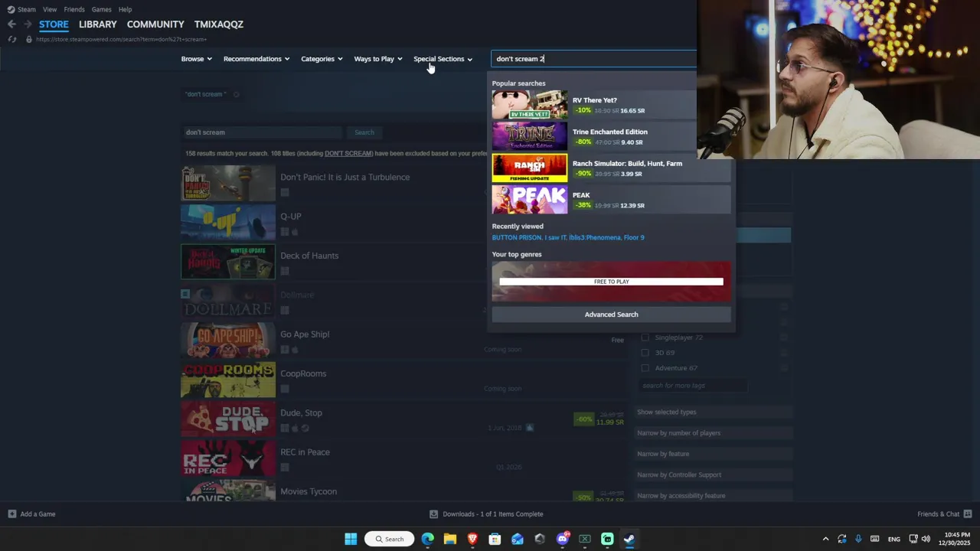The image size is (980, 551).
Task: Click the Downloads status icon
Action: point(434,514)
